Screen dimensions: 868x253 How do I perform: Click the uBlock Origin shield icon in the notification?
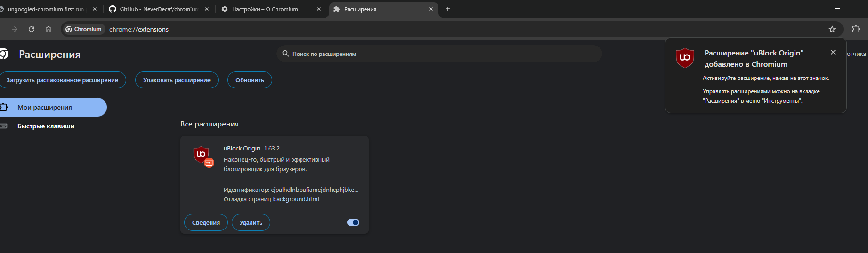685,58
